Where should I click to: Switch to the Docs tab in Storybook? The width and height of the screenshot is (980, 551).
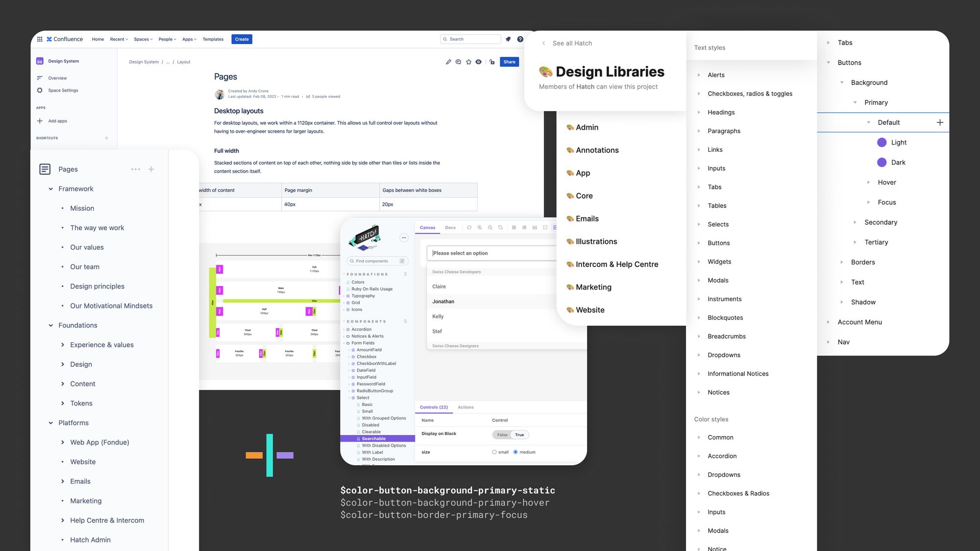tap(450, 227)
